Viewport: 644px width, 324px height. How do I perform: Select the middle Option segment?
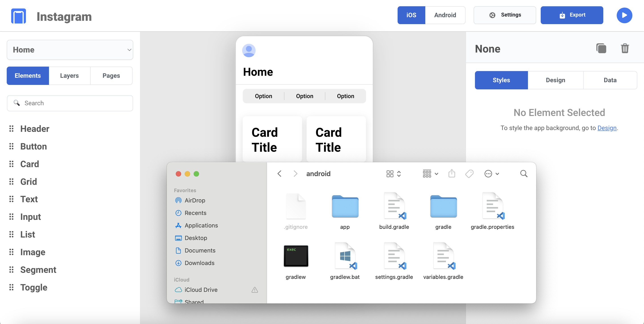[305, 96]
